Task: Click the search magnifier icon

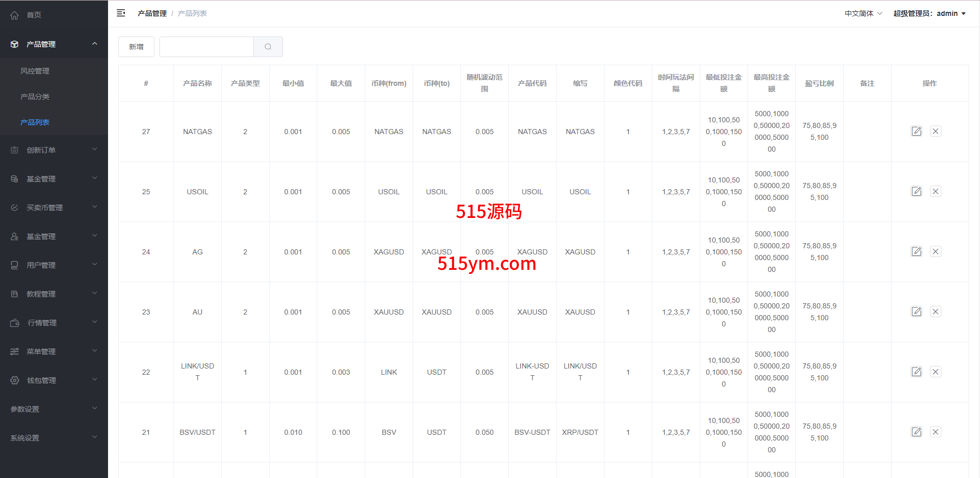Action: pos(268,47)
